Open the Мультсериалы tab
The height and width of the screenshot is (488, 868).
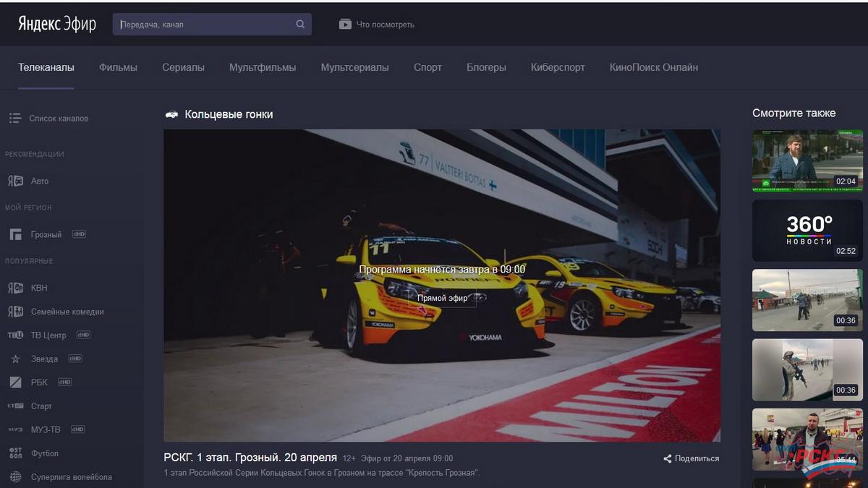355,67
